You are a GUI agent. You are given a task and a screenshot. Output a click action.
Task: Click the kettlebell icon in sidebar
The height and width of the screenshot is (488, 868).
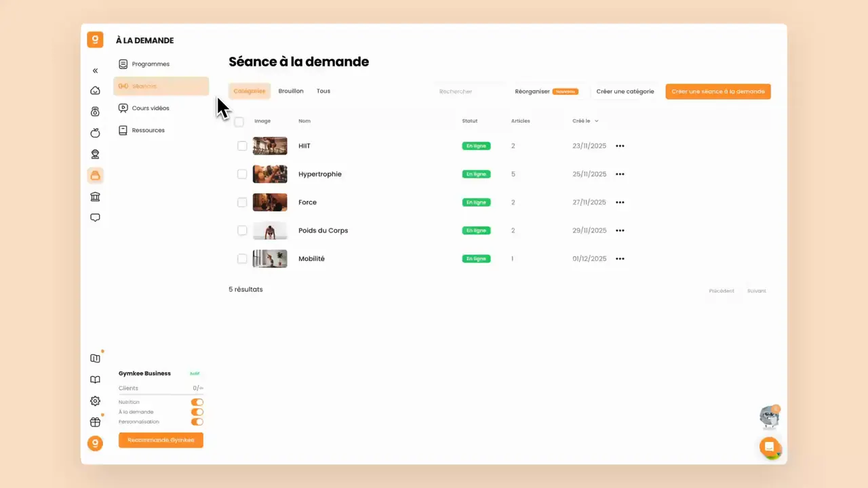pos(95,112)
